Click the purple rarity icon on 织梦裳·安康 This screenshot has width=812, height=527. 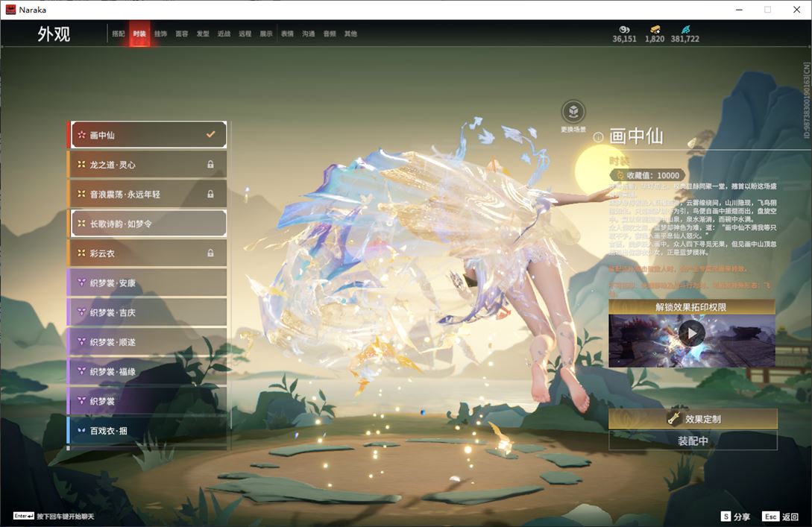pos(81,283)
